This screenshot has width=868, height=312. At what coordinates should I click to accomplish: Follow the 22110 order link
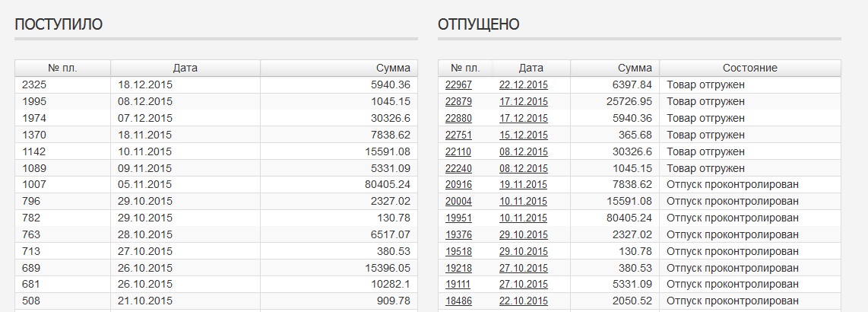pyautogui.click(x=458, y=152)
